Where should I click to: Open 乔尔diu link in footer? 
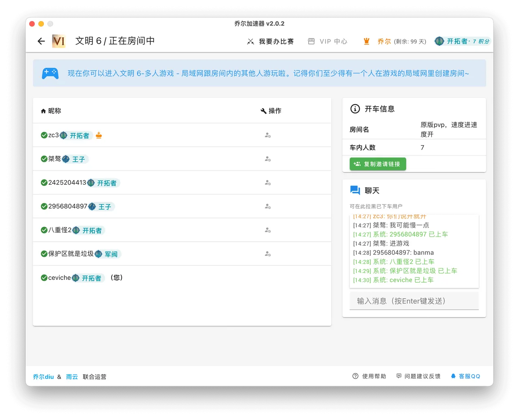(x=43, y=377)
